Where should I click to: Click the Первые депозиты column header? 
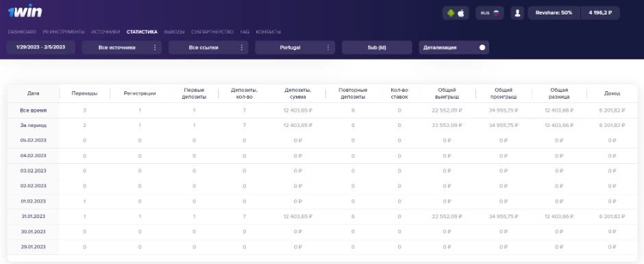click(x=194, y=93)
